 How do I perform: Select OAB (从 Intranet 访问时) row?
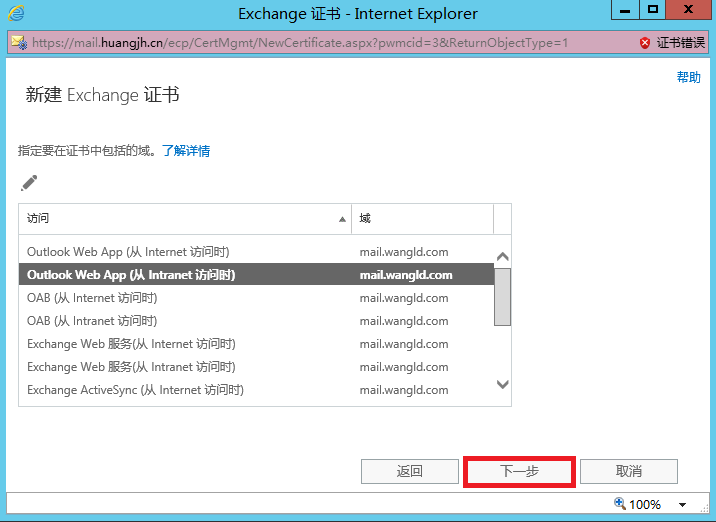coord(256,321)
